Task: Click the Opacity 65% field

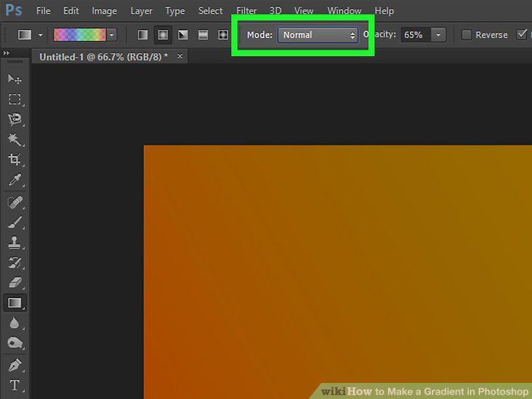Action: point(416,35)
